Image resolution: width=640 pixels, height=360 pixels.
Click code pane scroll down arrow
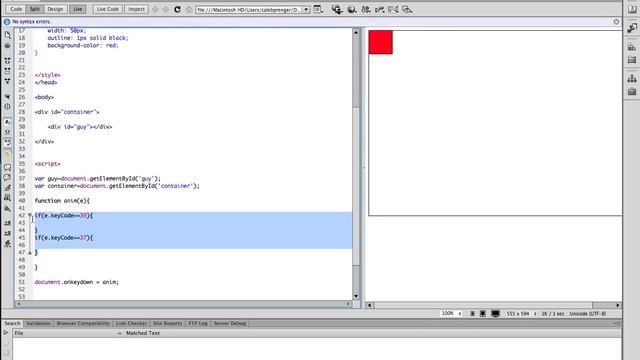pyautogui.click(x=356, y=296)
